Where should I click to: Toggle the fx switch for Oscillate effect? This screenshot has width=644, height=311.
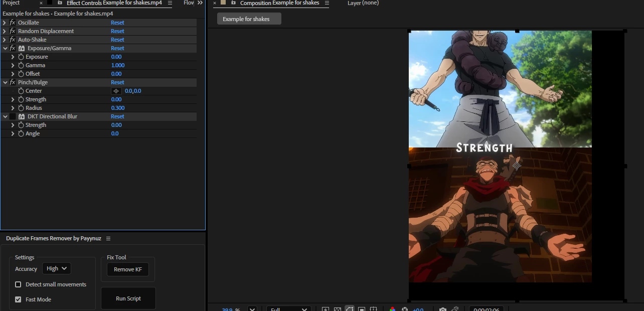point(13,23)
